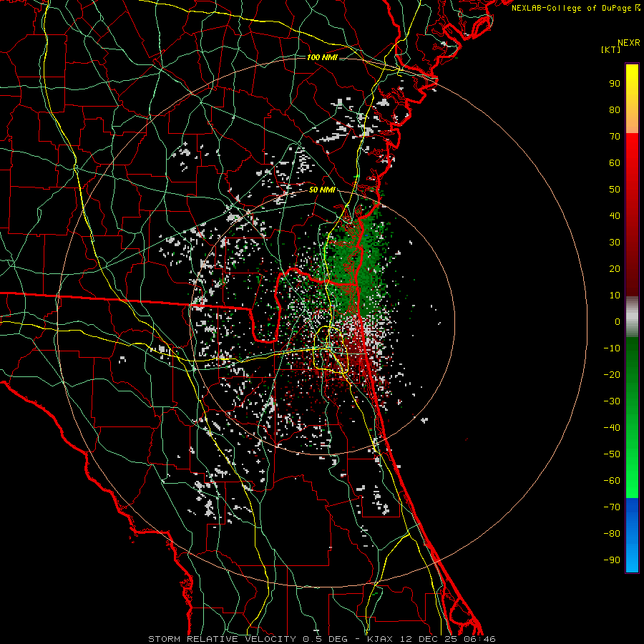Click the positive 30 knot scale value
Viewport: 644px width, 644px height.
pos(615,243)
